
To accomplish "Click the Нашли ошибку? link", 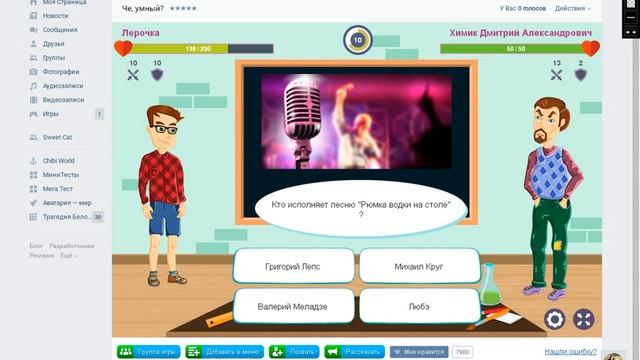I will coord(571,351).
